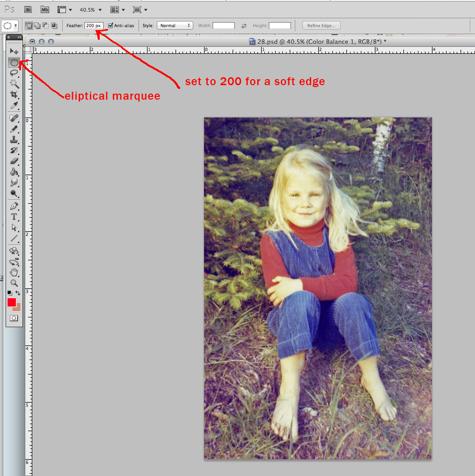Screen dimensions: 475x476
Task: Click the Feather input field
Action: pyautogui.click(x=94, y=25)
